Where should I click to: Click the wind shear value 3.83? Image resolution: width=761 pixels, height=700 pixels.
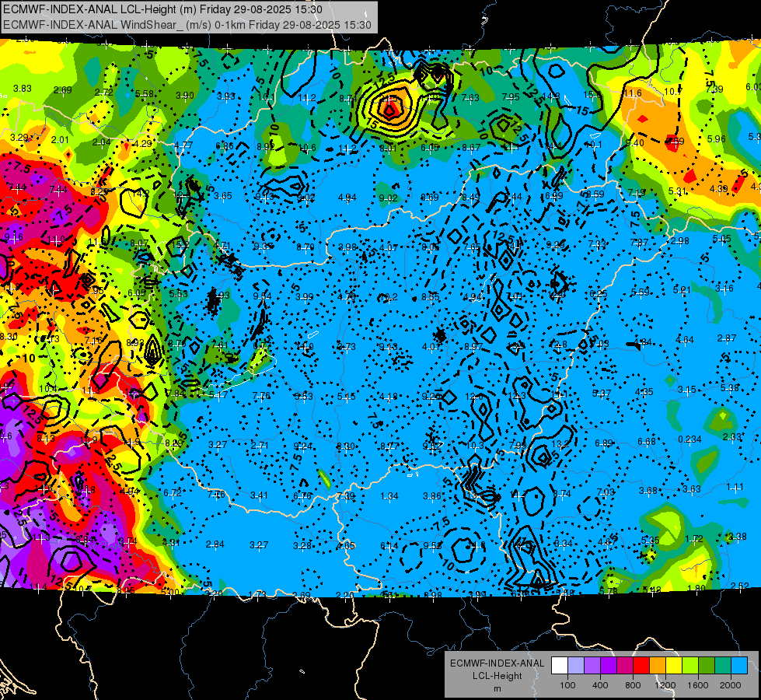pyautogui.click(x=23, y=89)
